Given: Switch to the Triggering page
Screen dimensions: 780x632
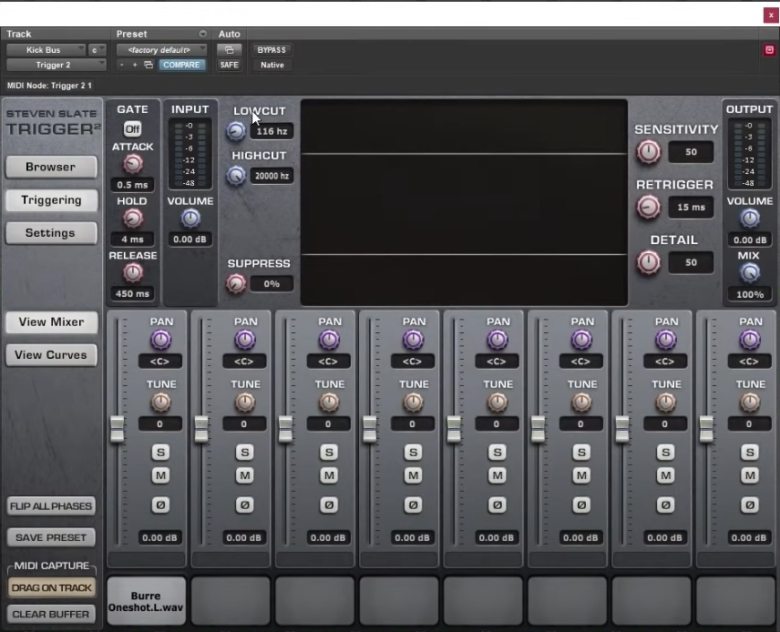Looking at the screenshot, I should point(51,200).
